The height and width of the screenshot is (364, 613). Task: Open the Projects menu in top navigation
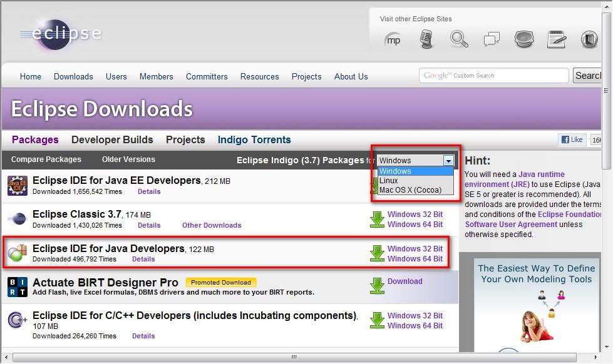click(x=307, y=76)
